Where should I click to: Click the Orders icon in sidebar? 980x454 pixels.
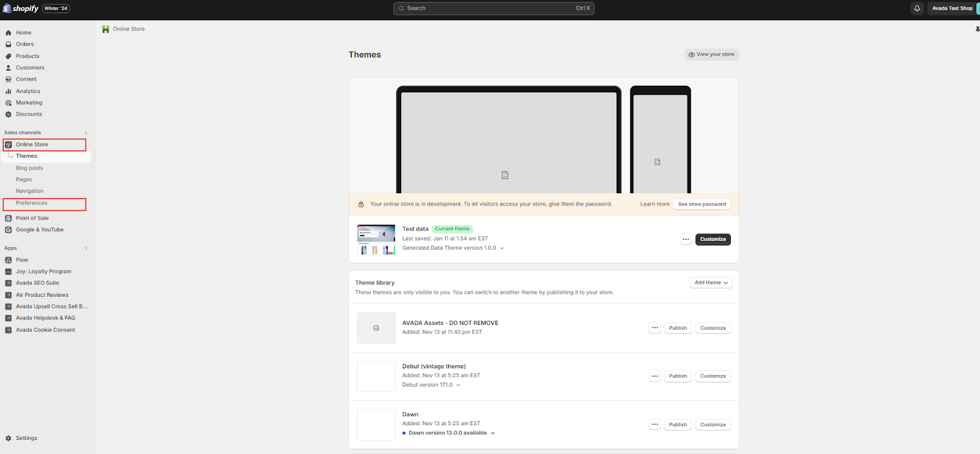click(x=9, y=44)
